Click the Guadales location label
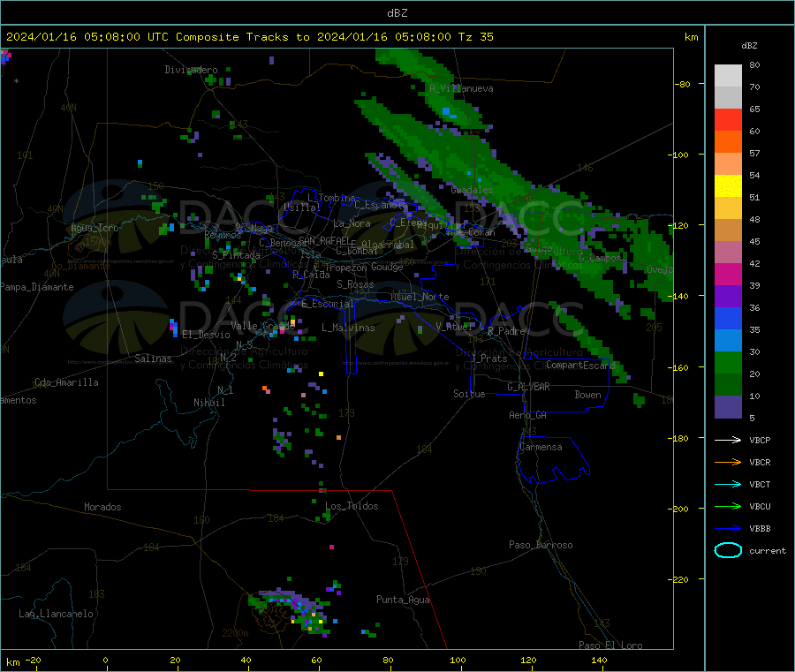The height and width of the screenshot is (672, 795). [472, 190]
